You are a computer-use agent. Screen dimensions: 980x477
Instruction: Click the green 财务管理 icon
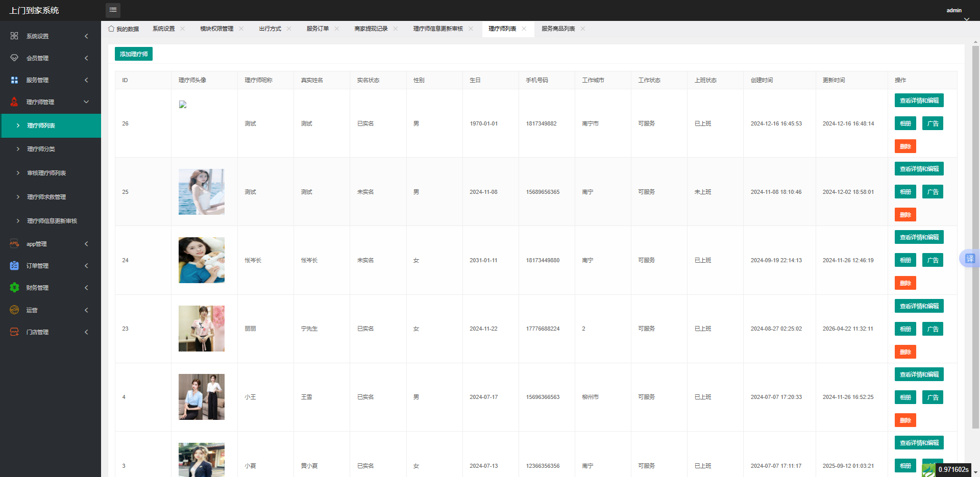[x=14, y=288]
